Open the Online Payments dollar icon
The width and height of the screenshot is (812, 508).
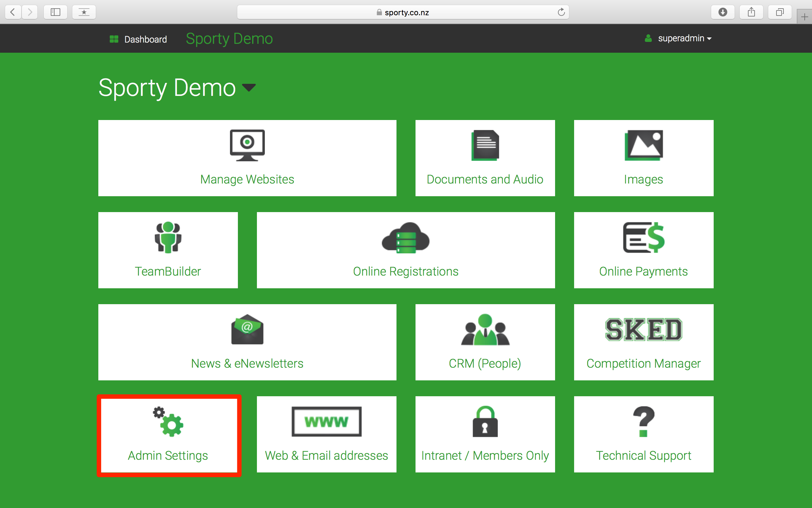click(644, 237)
